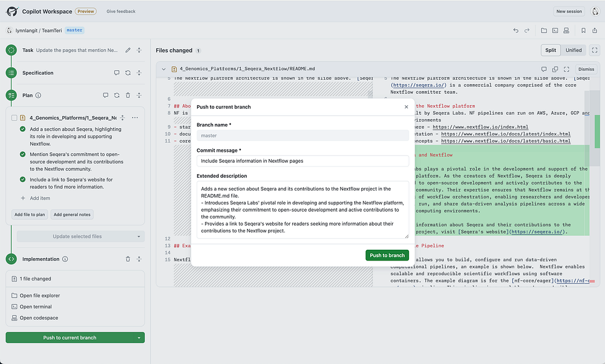Select the Split diff view
605x364 pixels.
click(551, 50)
